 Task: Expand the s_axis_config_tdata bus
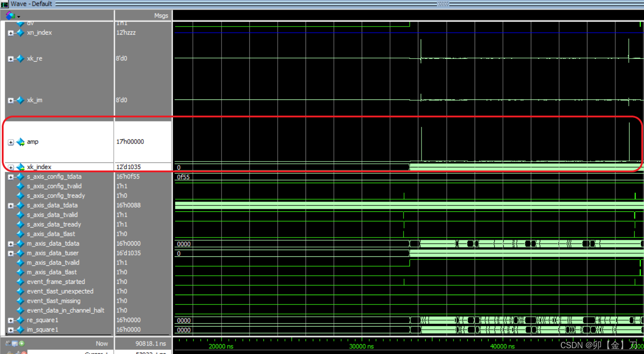pyautogui.click(x=11, y=177)
